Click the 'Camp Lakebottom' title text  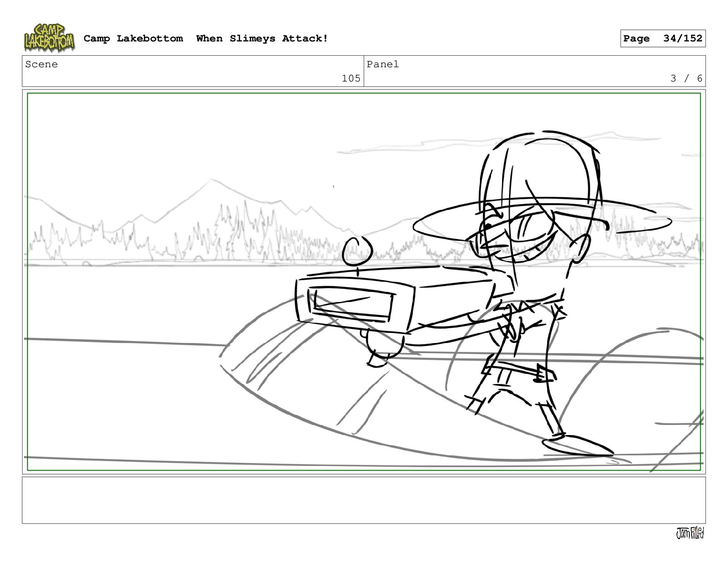133,39
